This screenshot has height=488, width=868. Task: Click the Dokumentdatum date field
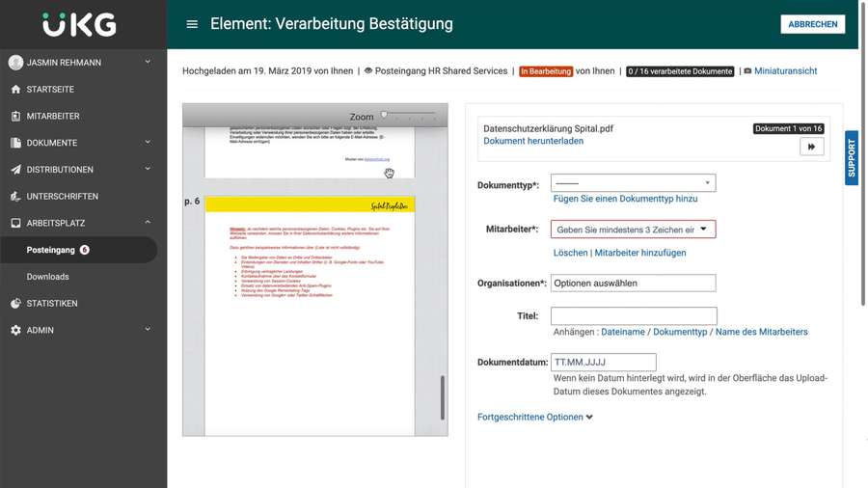[x=603, y=363]
